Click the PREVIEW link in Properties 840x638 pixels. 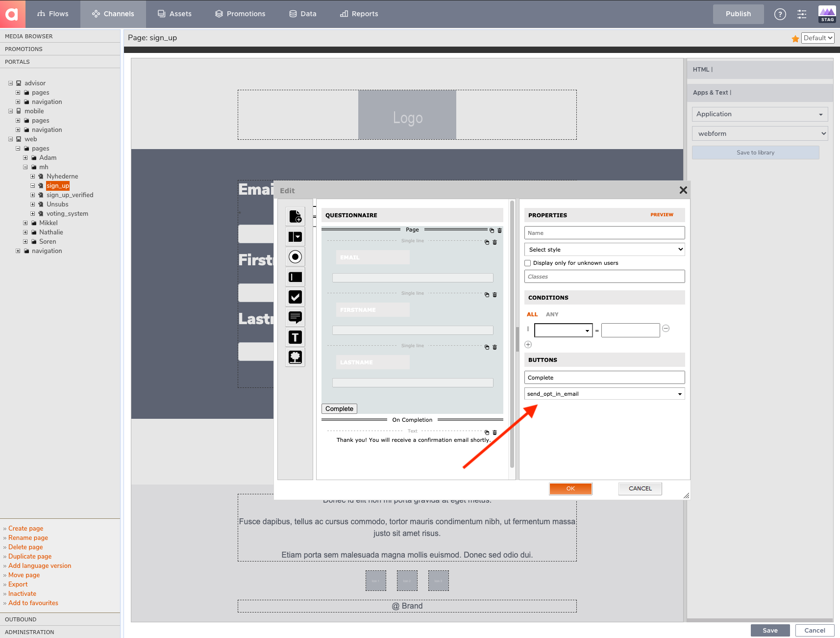(x=662, y=215)
